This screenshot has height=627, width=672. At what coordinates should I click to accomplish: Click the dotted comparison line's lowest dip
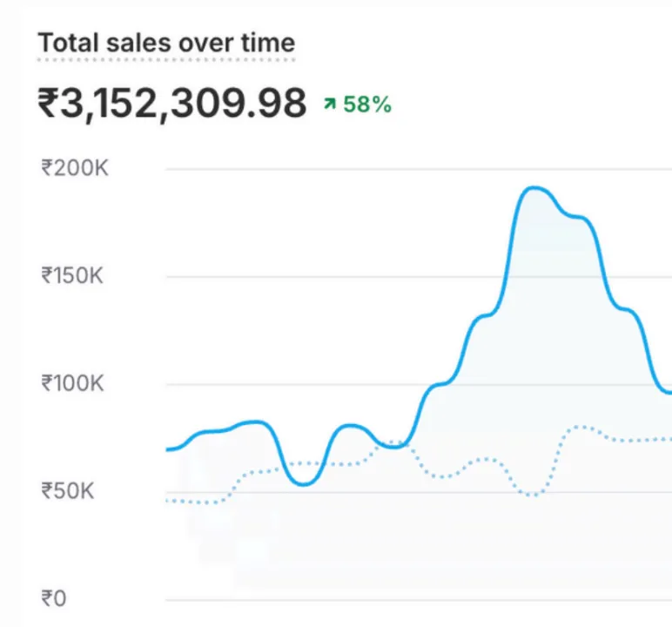[x=533, y=495]
